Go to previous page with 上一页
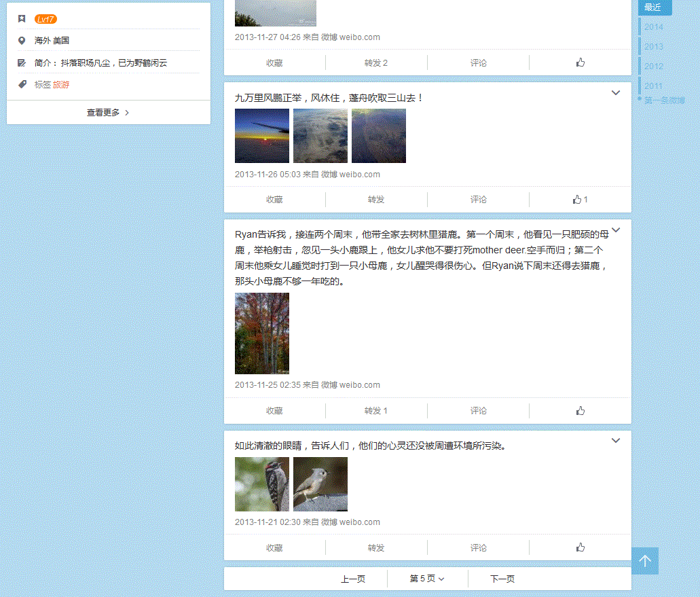This screenshot has height=597, width=700. tap(353, 579)
